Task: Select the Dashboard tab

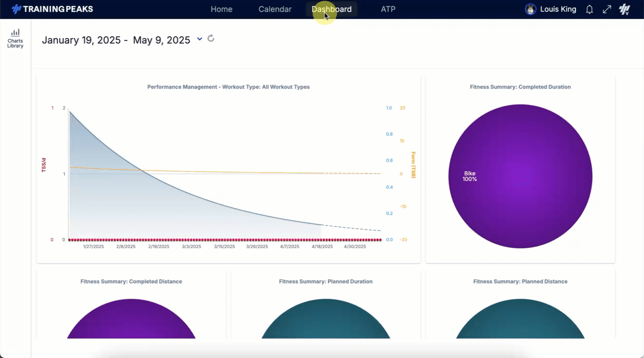Action: pyautogui.click(x=332, y=9)
